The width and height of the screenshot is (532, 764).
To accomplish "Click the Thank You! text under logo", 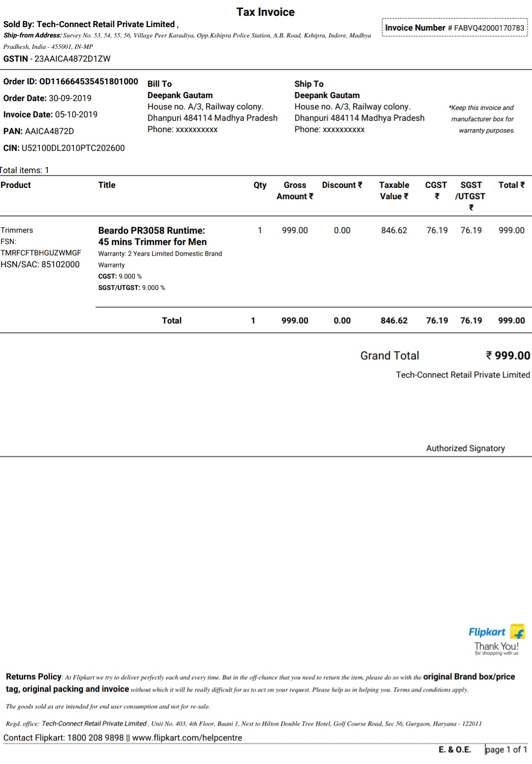I will [497, 646].
